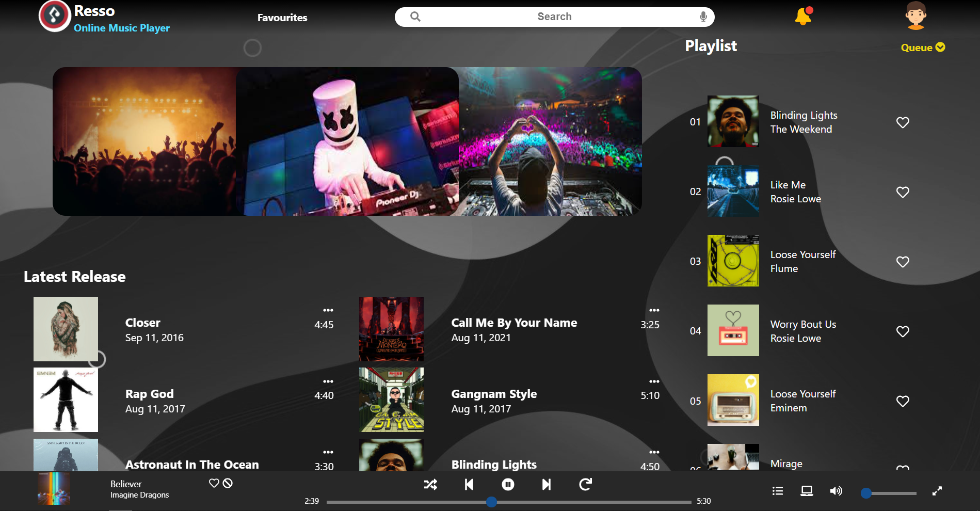Open the profile avatar menu
The image size is (980, 511).
(915, 16)
